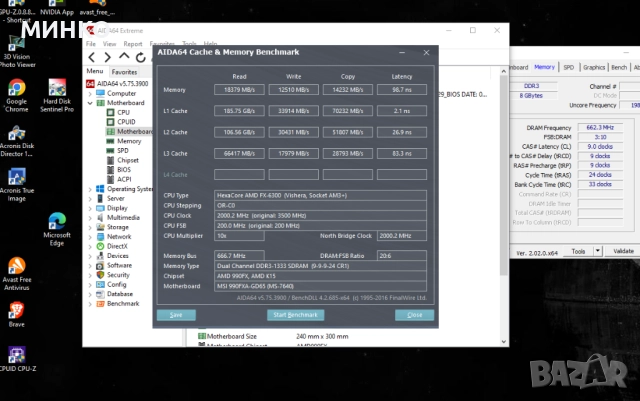This screenshot has width=640, height=401.
Task: Expand the Computer tree node
Action: [89, 93]
